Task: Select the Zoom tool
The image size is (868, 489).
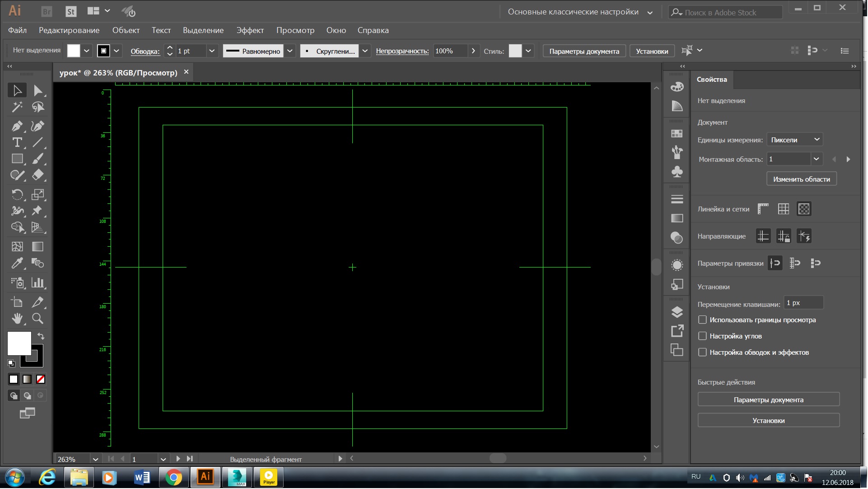Action: [38, 318]
